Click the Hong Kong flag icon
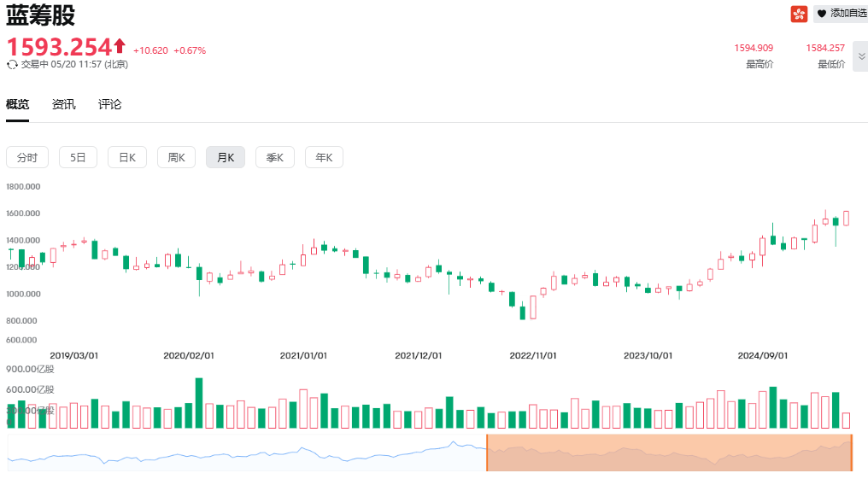868x479 pixels. (799, 14)
